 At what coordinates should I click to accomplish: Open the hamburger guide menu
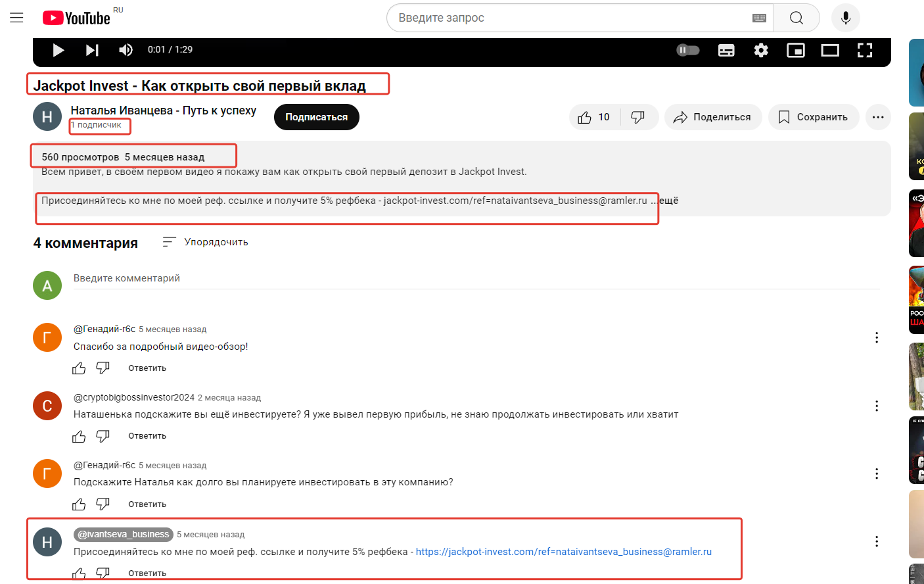(16, 18)
